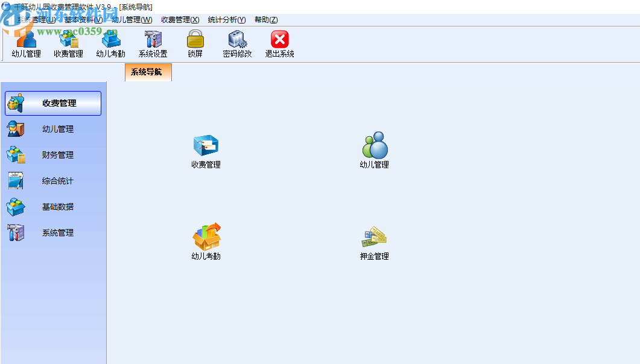Open 密码修改 toolbar icon
The width and height of the screenshot is (640, 364).
pyautogui.click(x=237, y=44)
